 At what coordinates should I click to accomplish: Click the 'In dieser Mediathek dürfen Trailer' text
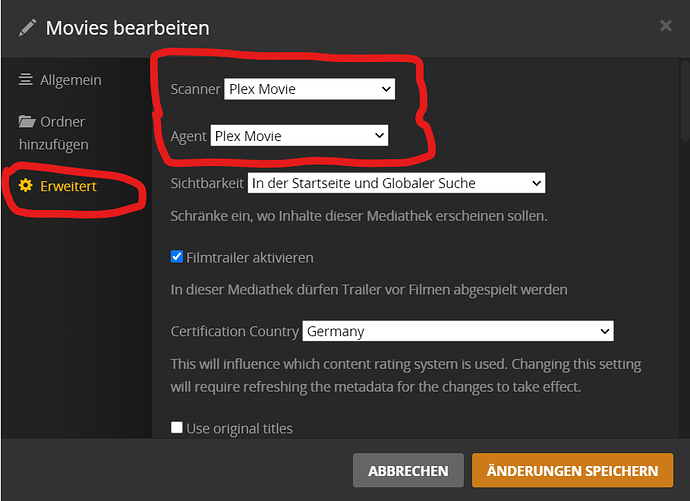click(x=369, y=290)
